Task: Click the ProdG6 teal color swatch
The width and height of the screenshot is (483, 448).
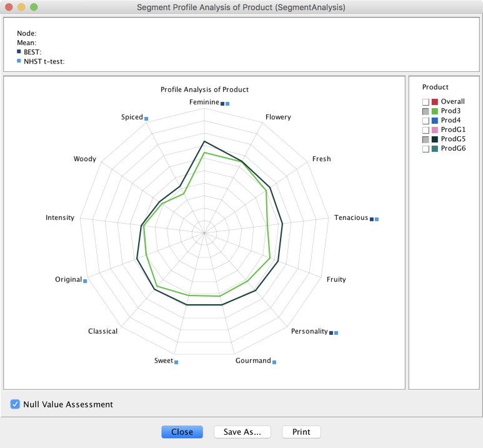Action: click(435, 149)
